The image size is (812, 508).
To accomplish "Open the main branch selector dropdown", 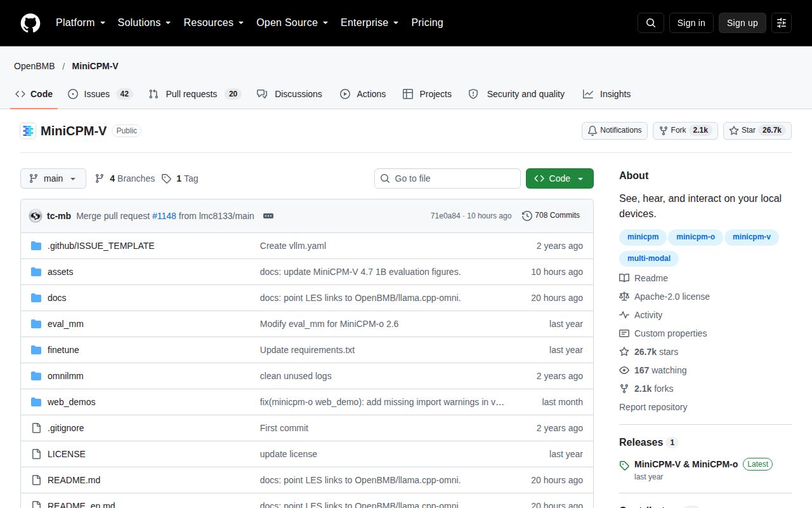I will click(x=53, y=178).
